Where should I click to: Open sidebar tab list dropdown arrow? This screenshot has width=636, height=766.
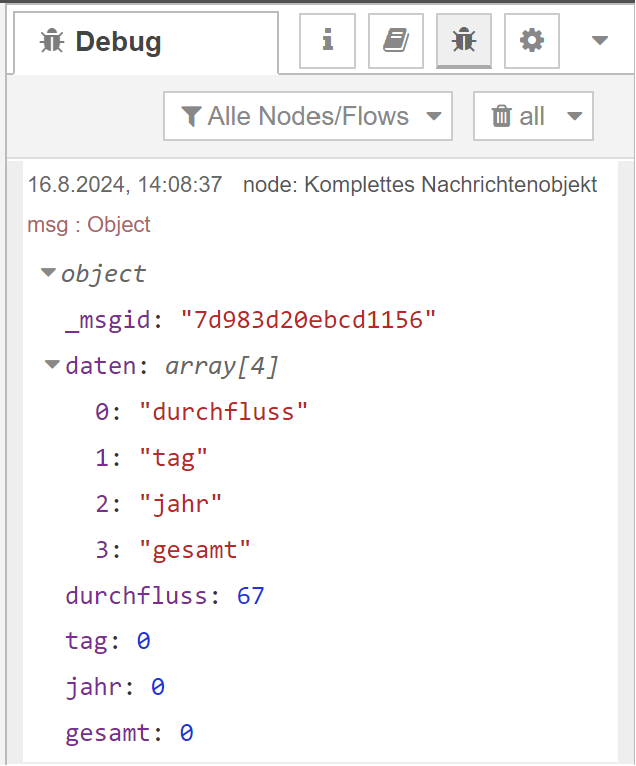600,41
